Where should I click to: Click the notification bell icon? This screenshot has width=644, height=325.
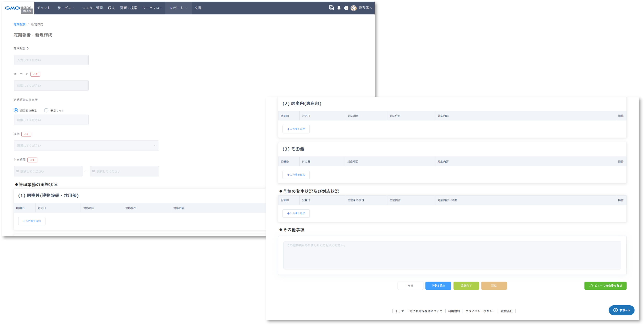tap(339, 8)
